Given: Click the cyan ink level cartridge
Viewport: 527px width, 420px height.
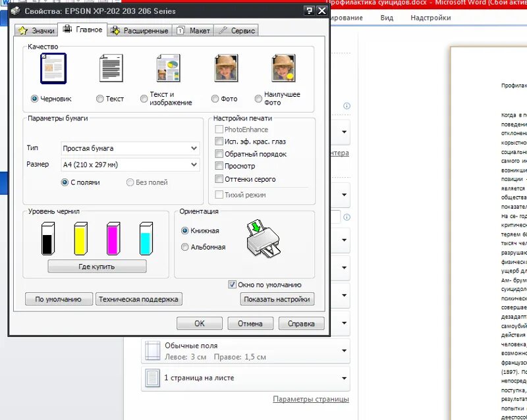Looking at the screenshot, I should (146, 238).
